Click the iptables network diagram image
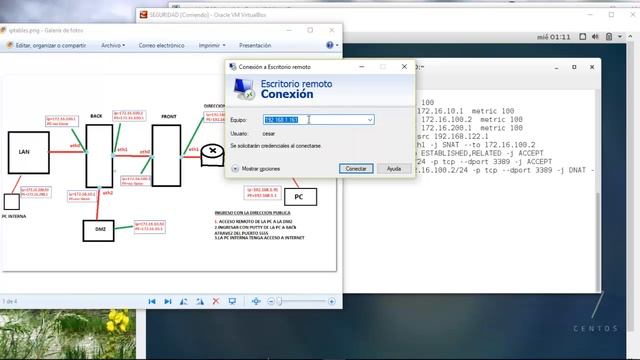Screen dimensions: 640x360 click(x=168, y=173)
